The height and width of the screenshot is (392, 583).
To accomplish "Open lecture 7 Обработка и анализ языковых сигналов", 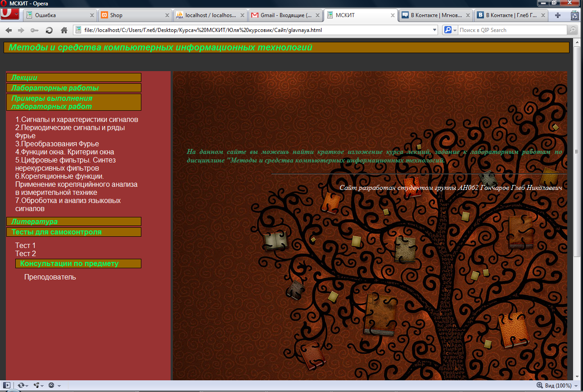I will tap(68, 205).
